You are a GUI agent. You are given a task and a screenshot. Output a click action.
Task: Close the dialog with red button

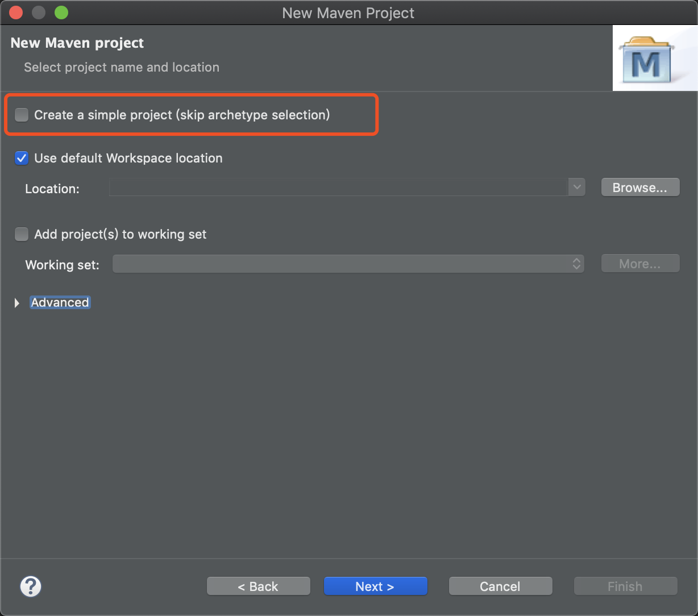[16, 13]
